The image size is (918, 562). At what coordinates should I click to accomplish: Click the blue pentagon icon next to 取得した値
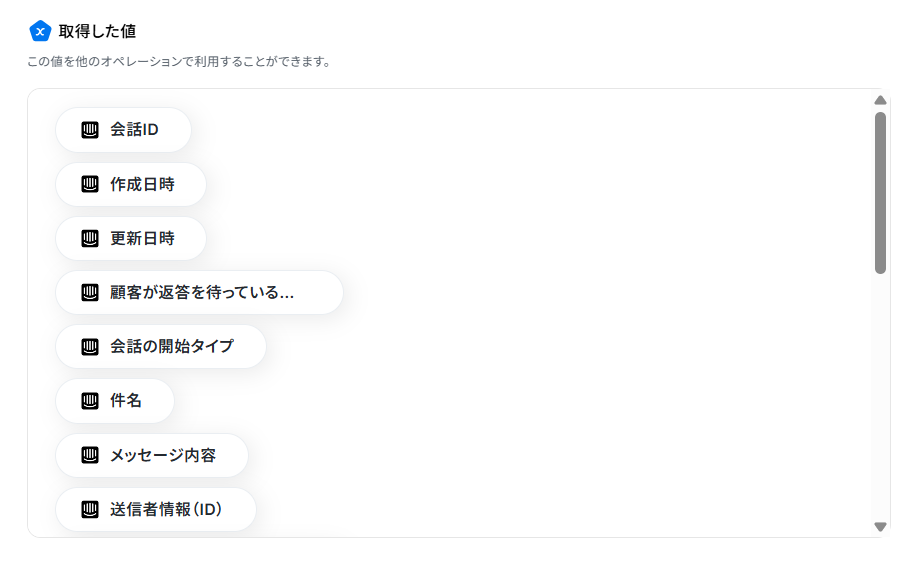point(40,31)
